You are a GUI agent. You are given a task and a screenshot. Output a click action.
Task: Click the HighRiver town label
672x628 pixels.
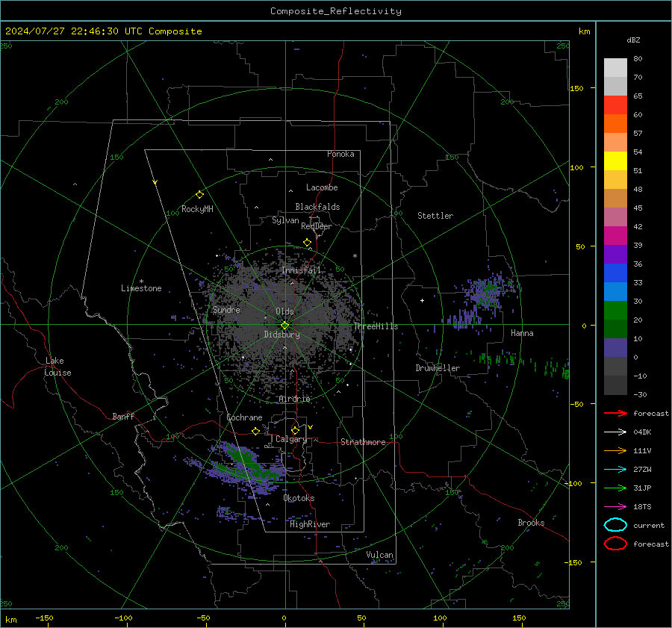(x=310, y=524)
